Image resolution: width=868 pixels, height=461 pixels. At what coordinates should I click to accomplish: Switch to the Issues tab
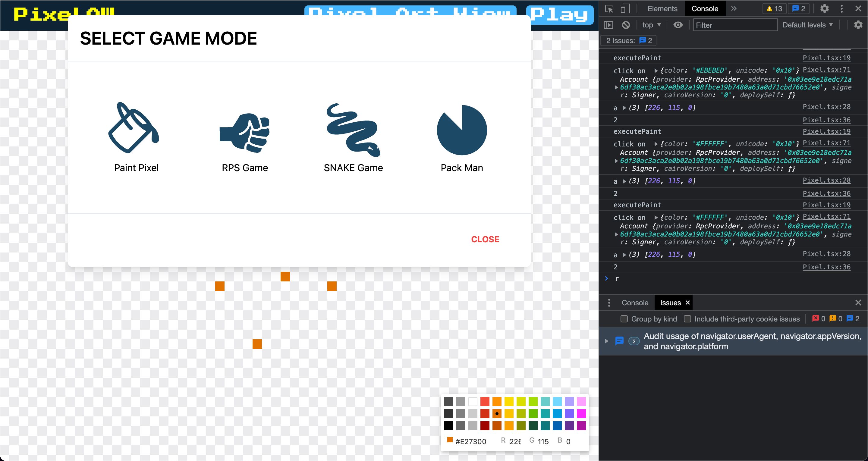670,303
